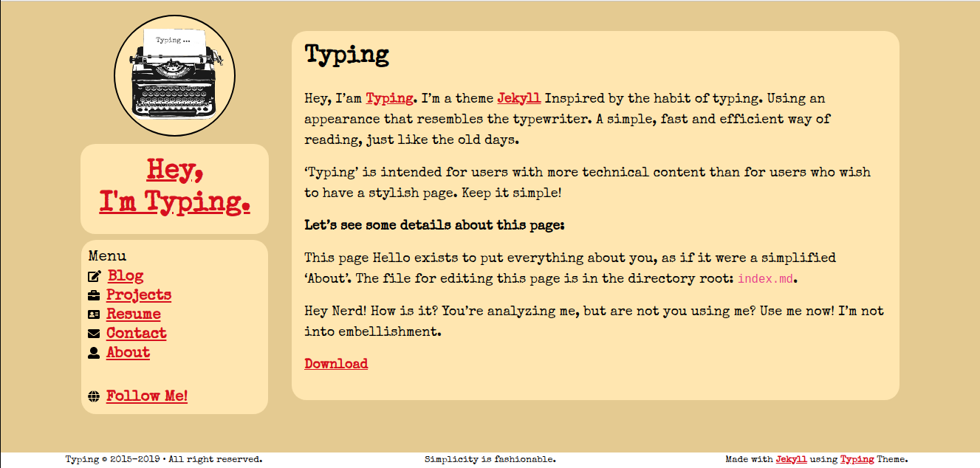Open the Follow Me! link

[x=147, y=396]
